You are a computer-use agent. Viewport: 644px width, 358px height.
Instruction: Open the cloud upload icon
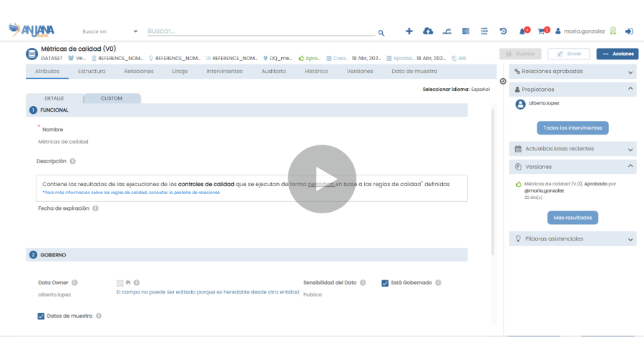coord(428,32)
